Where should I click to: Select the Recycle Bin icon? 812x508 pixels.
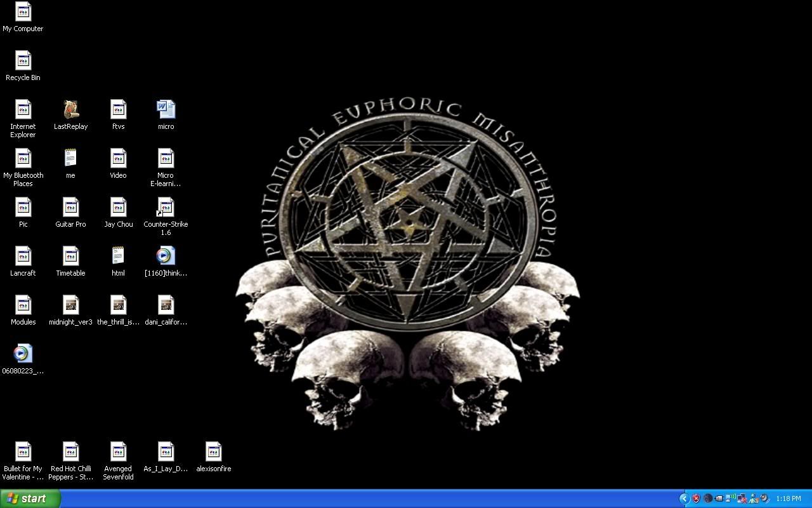tap(23, 62)
